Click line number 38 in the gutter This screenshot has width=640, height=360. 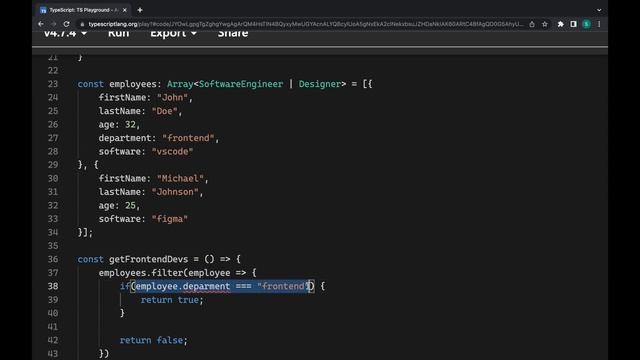tap(53, 286)
